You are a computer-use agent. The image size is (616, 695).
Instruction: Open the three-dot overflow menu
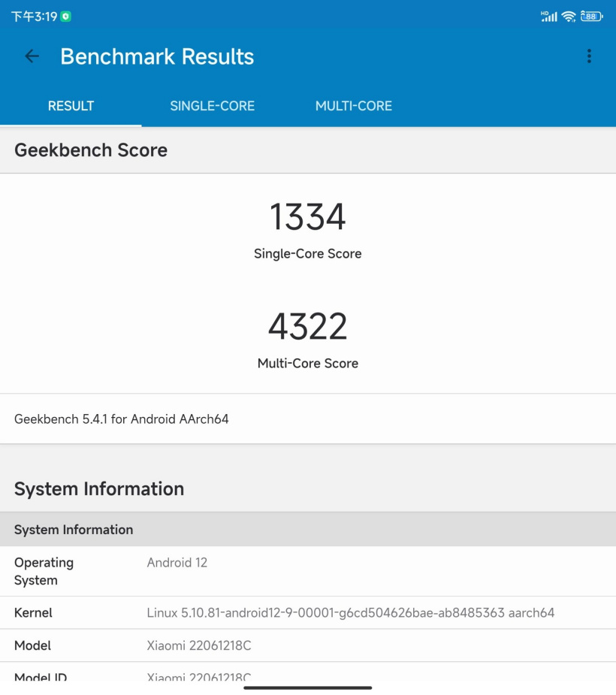click(589, 56)
